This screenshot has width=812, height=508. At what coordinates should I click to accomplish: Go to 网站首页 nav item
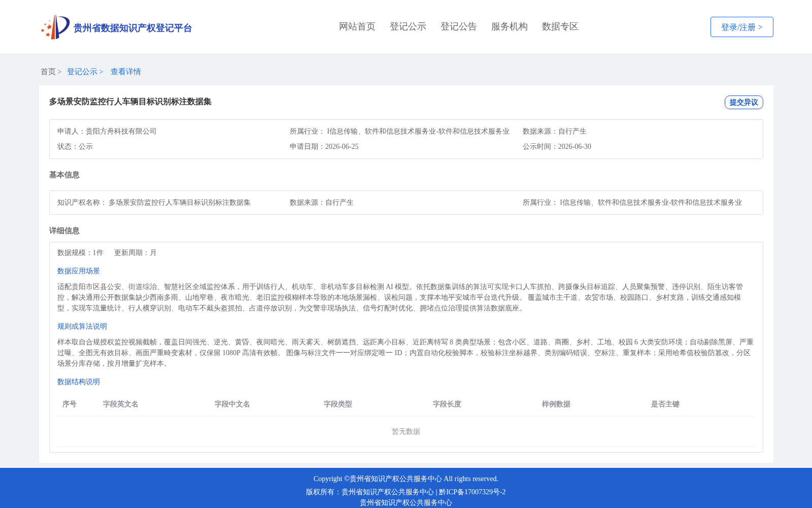[x=357, y=26]
